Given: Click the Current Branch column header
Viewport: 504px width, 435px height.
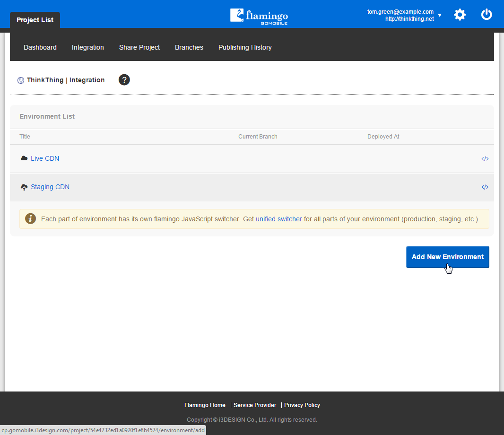Looking at the screenshot, I should tap(258, 136).
